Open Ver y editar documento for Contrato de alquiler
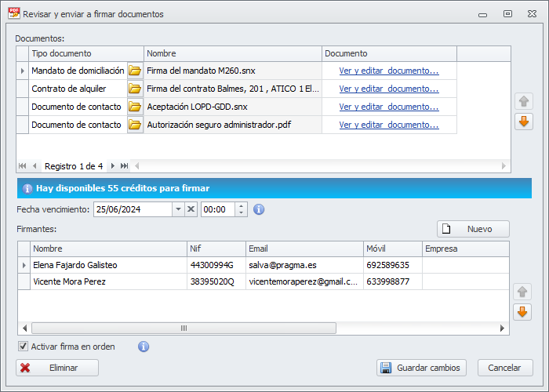This screenshot has height=392, width=549. tap(389, 89)
